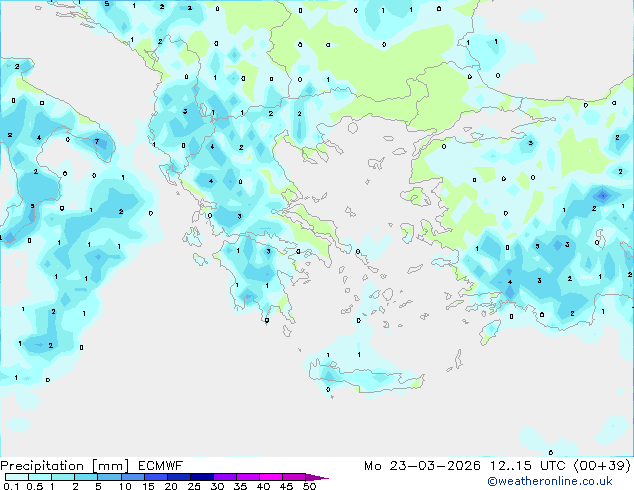
Task: Open the weatheronline.co.uk copyright link
Action: (x=550, y=481)
